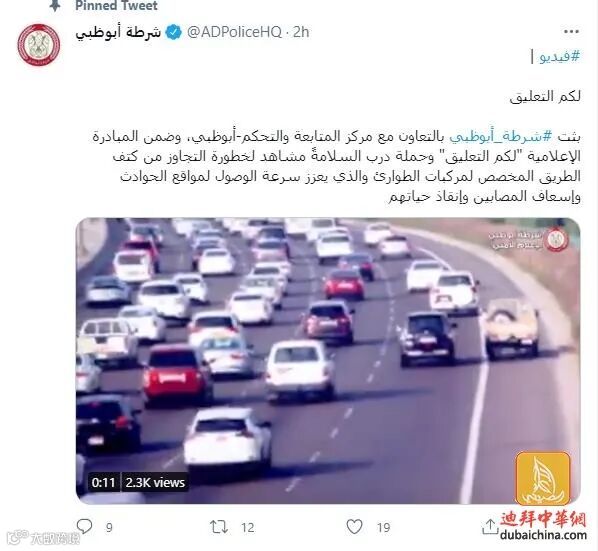Image resolution: width=598 pixels, height=551 pixels.
Task: Click the Abu Dhabi Police profile avatar
Action: tap(39, 45)
